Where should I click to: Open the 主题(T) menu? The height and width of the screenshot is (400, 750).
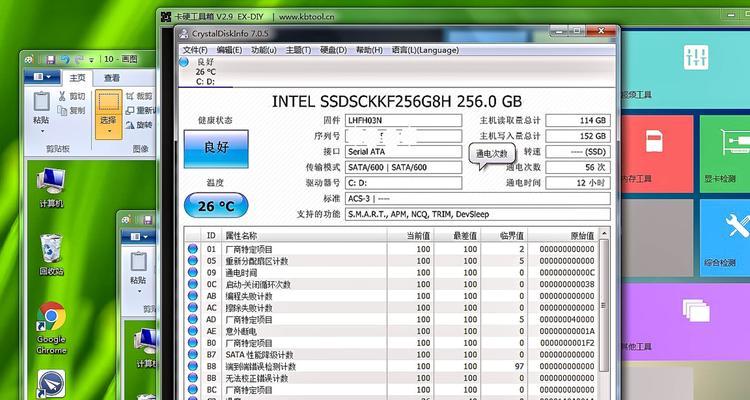[x=298, y=50]
